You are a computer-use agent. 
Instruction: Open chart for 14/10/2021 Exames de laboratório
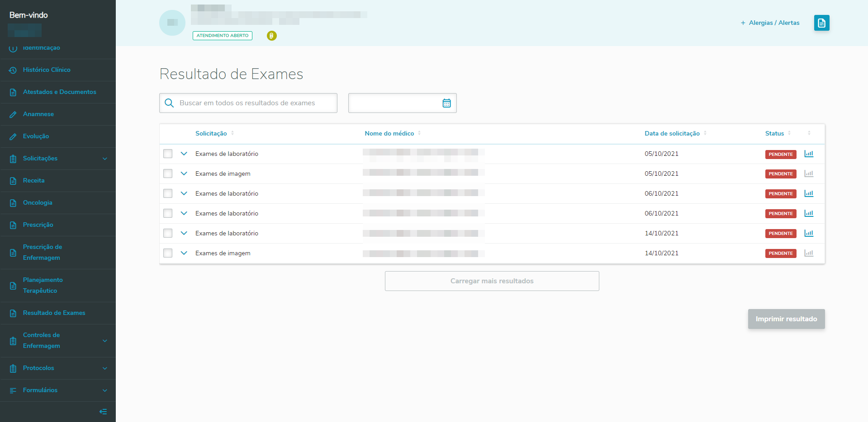809,233
